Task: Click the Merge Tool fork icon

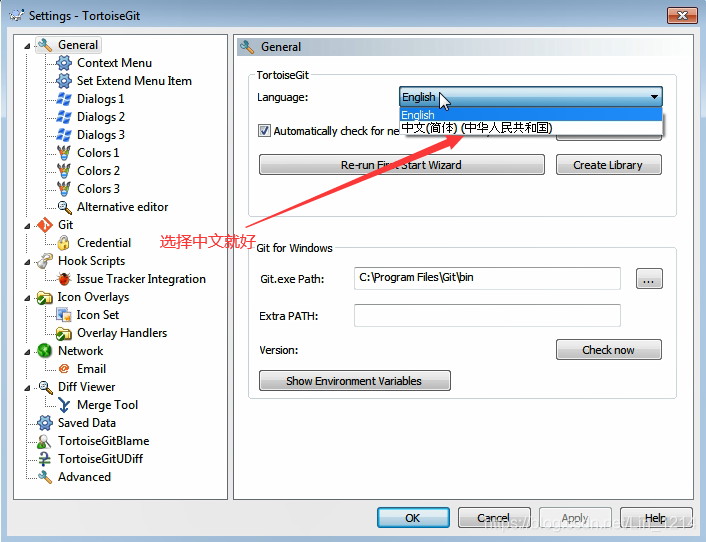Action: coord(64,405)
